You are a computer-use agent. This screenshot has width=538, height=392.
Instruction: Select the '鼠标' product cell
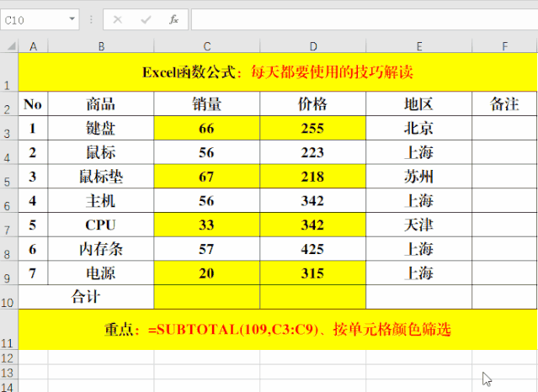tap(101, 152)
